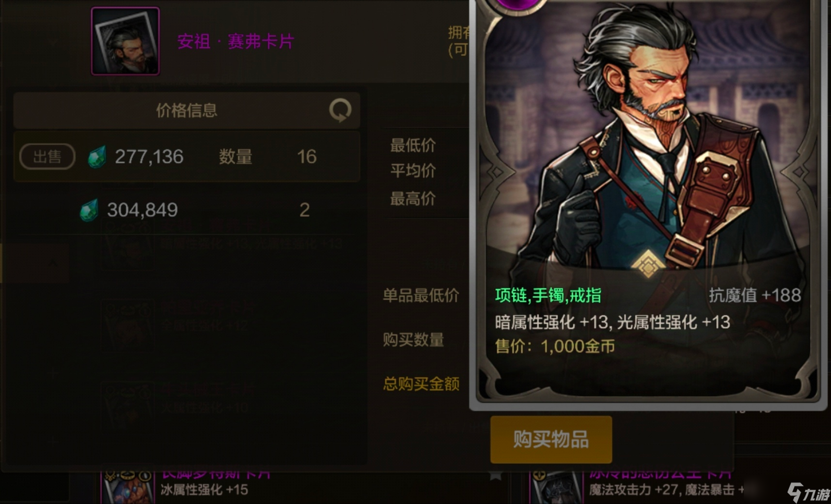The height and width of the screenshot is (504, 831).
Task: Click the 安祖·赛弗卡片 item name
Action: pos(235,41)
